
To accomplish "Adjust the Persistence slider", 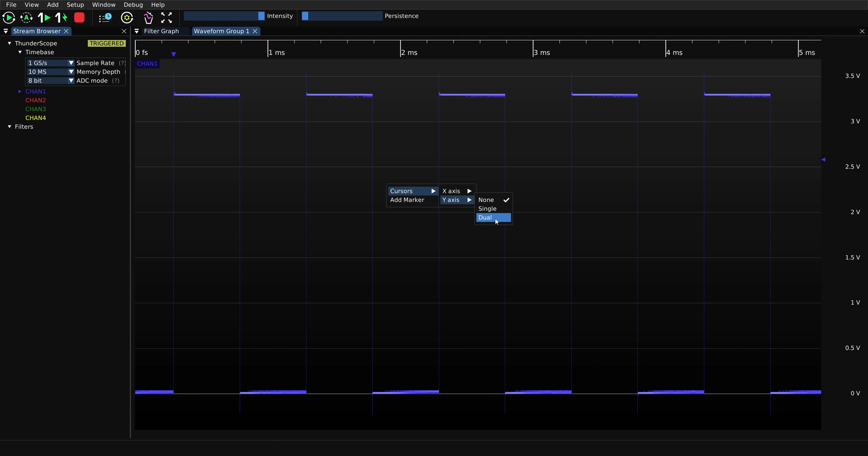I will pyautogui.click(x=342, y=16).
